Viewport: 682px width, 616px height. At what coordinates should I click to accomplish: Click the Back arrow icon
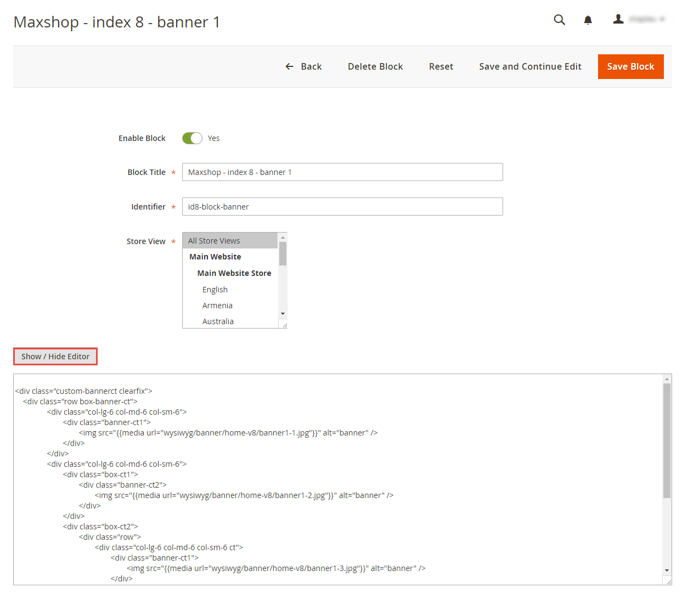289,66
